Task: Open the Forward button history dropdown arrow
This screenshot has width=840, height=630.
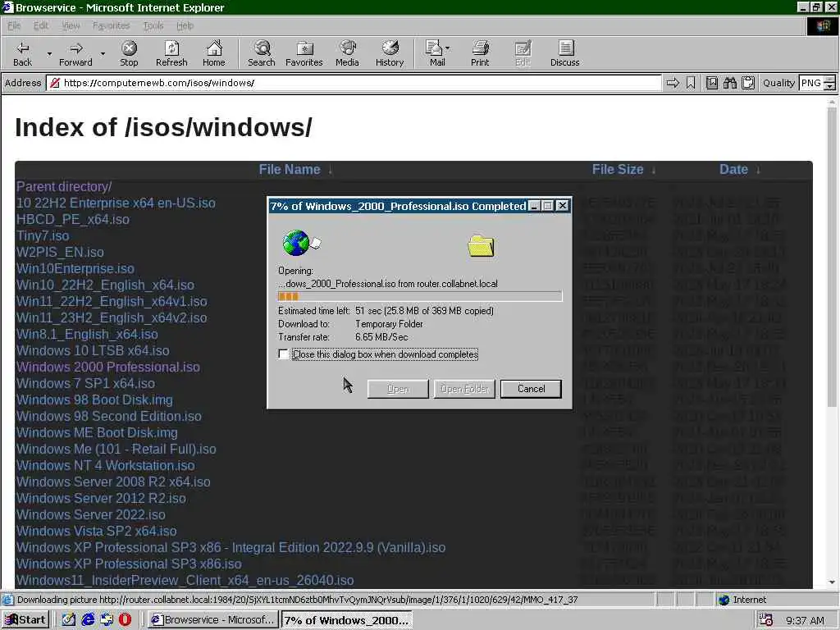Action: coord(103,53)
